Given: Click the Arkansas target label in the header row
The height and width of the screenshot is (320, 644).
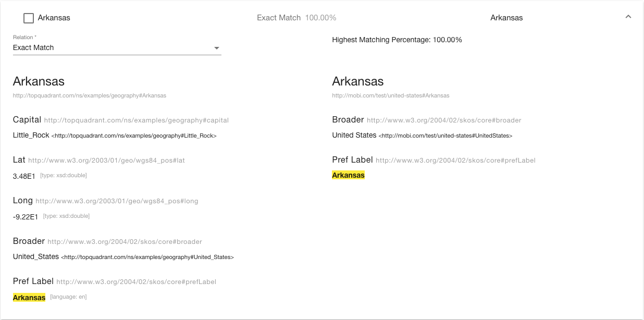Looking at the screenshot, I should click(x=506, y=18).
